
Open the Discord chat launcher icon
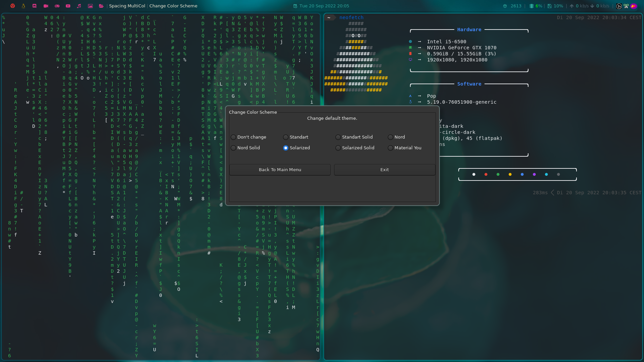(34, 6)
